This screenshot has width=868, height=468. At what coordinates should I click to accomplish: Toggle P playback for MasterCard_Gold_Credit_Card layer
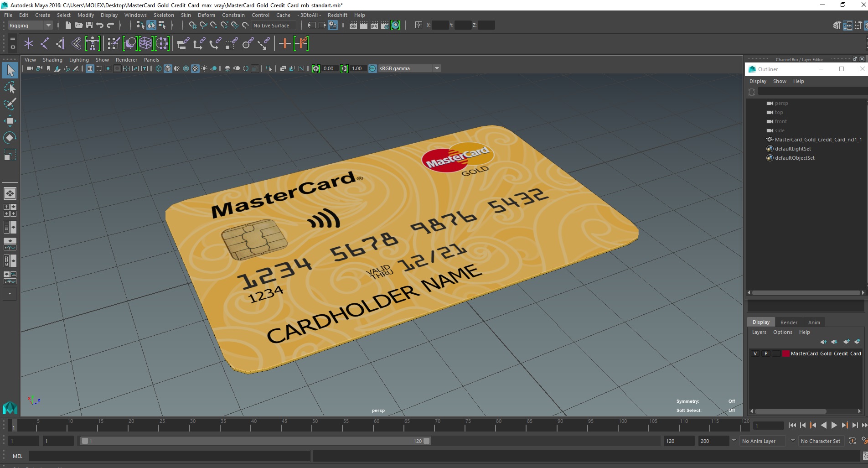click(x=766, y=354)
